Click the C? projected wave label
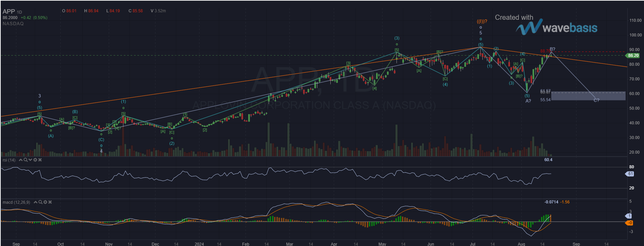 (x=596, y=100)
